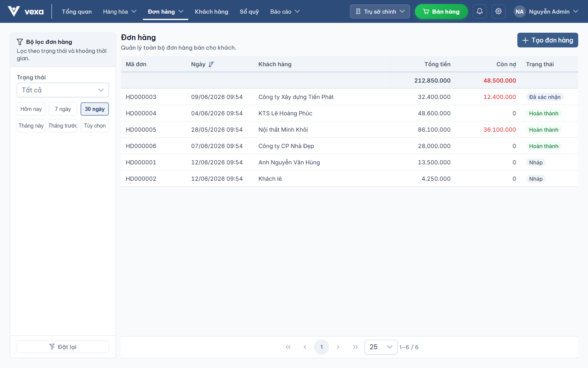Go to the previous page arrow
Screen dimensions: 588x368
coord(305,347)
